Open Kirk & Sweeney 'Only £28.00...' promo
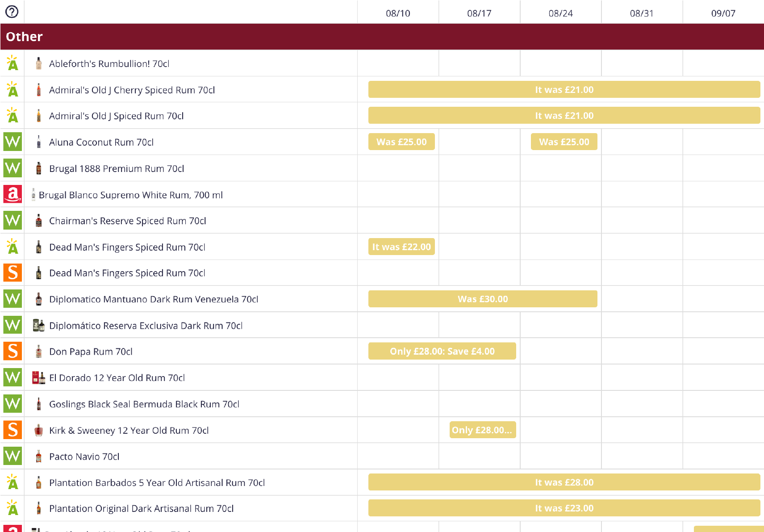This screenshot has width=764, height=532. pyautogui.click(x=483, y=430)
